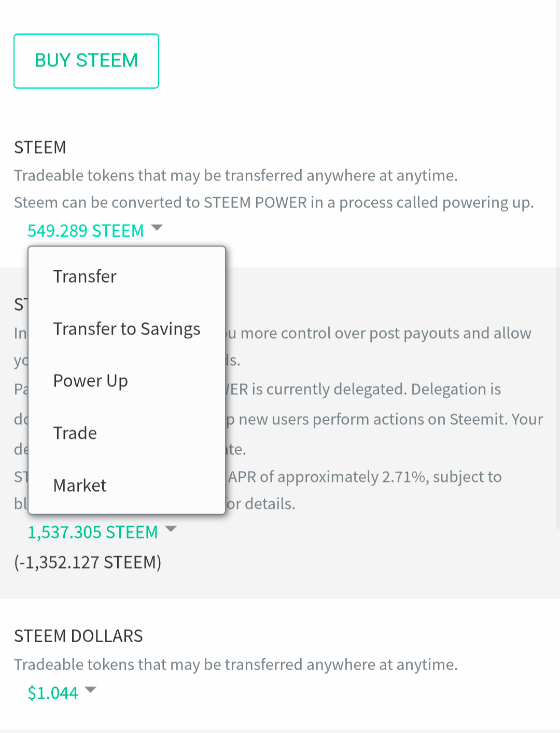
Task: Click the BUY STEEM button
Action: click(86, 61)
